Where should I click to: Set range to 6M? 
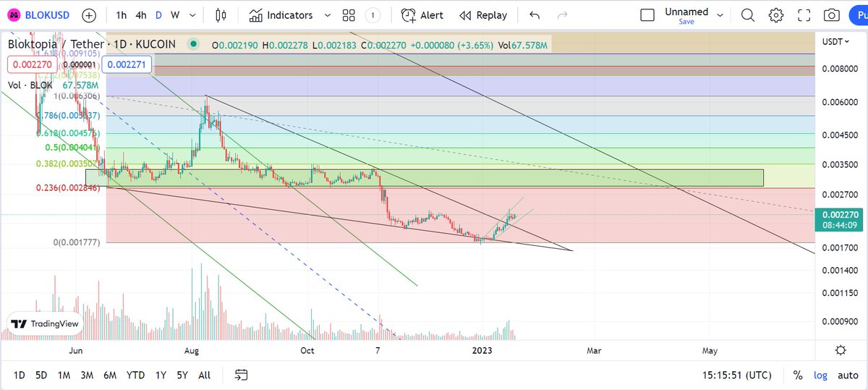tap(110, 375)
